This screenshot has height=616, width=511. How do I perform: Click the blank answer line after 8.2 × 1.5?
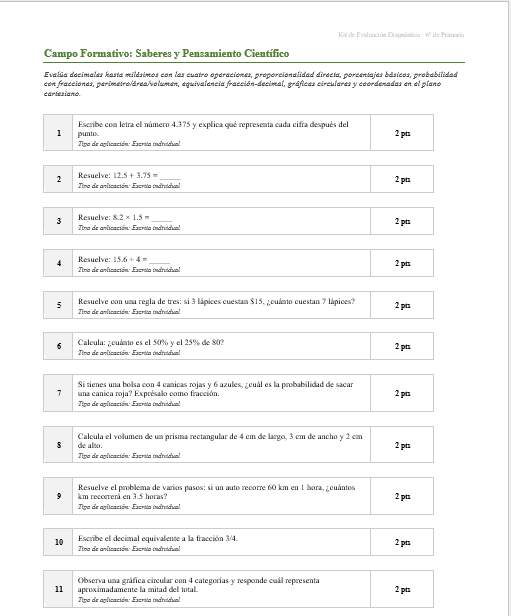(162, 218)
